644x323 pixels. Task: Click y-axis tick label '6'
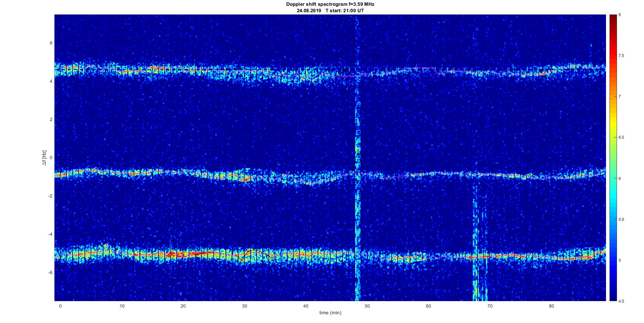coord(51,43)
